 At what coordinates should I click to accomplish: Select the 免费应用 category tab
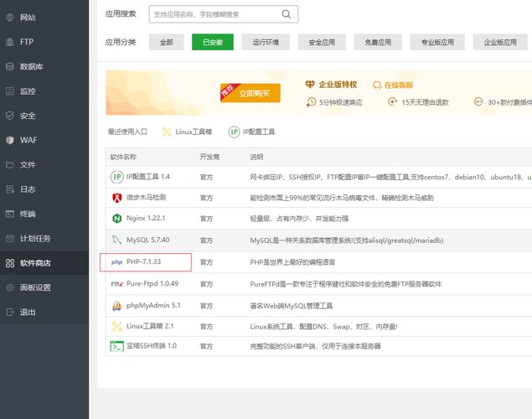(378, 42)
